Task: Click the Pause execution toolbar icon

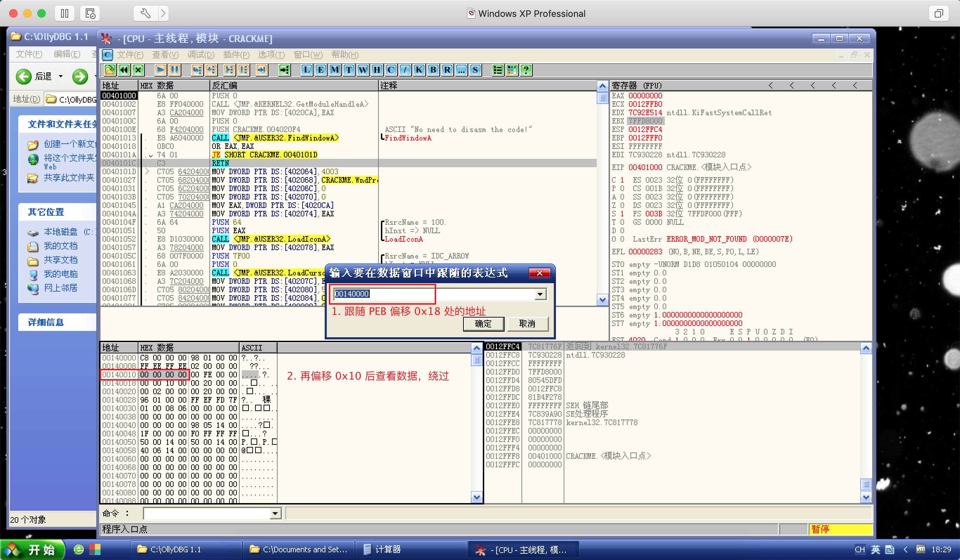Action: [x=175, y=70]
